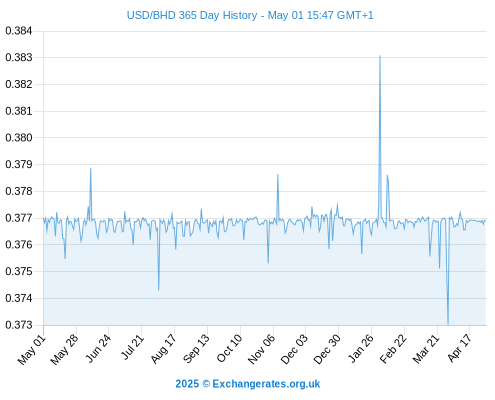Click the tallest spike peak near 0.383
The width and height of the screenshot is (495, 400).
[380, 56]
